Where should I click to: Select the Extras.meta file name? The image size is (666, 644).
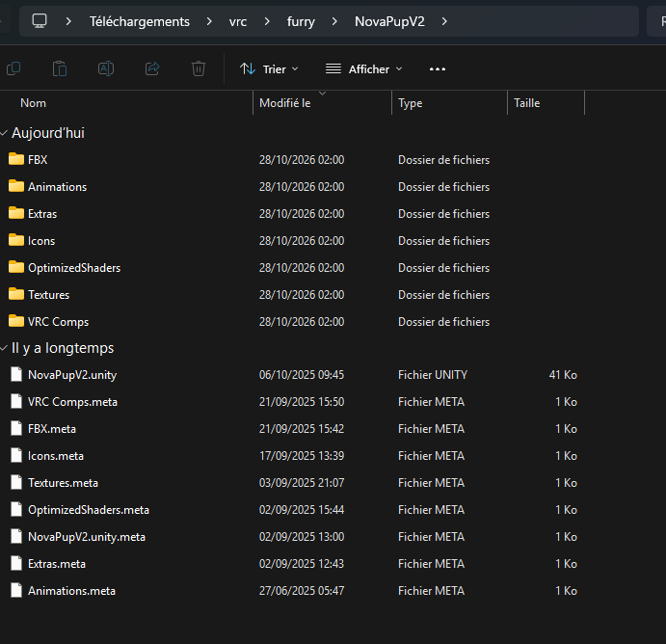point(57,564)
